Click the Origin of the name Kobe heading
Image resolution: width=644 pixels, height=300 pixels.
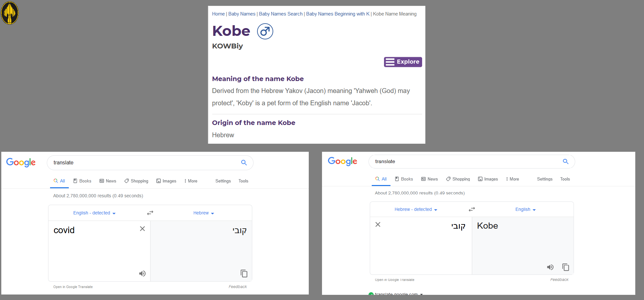coord(254,123)
